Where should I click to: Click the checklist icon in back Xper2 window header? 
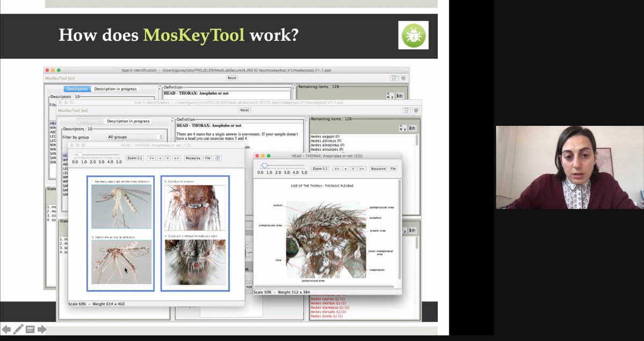point(394,78)
